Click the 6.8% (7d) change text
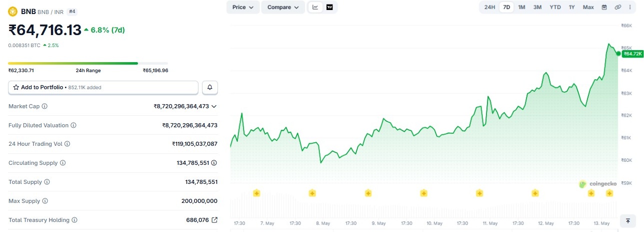The width and height of the screenshot is (644, 232). click(x=108, y=30)
